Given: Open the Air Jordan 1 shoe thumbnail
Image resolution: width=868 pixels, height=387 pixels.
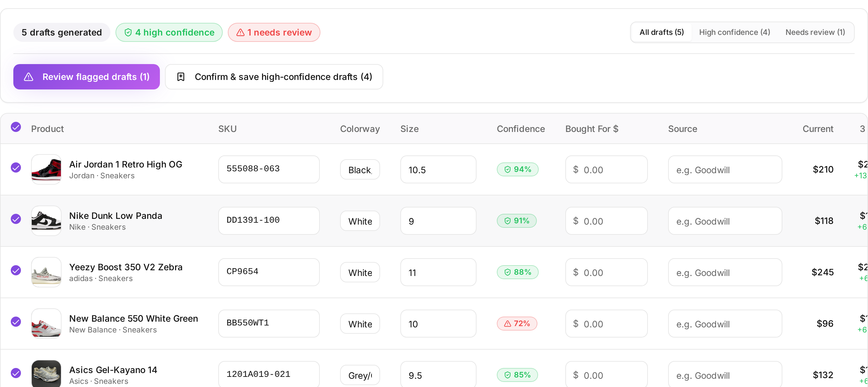Looking at the screenshot, I should (x=46, y=169).
